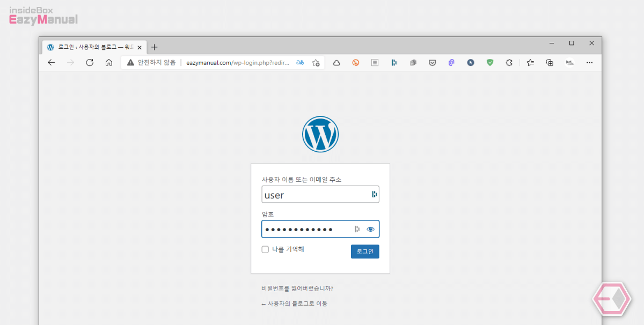Check the 나를 기억해 checkbox

point(265,249)
